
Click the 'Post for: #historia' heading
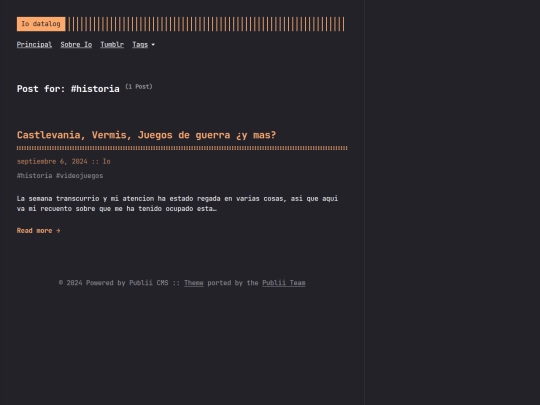point(68,89)
